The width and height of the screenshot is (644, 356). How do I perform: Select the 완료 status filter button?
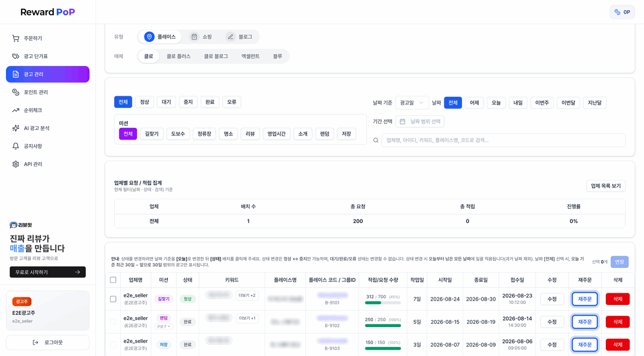210,102
